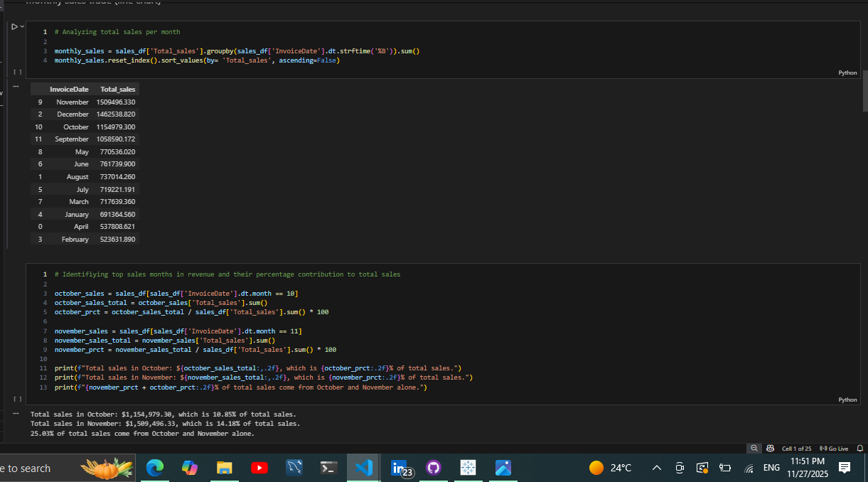This screenshot has width=868, height=482.
Task: Click the zoom-out magnifier in the status bar
Action: click(754, 449)
